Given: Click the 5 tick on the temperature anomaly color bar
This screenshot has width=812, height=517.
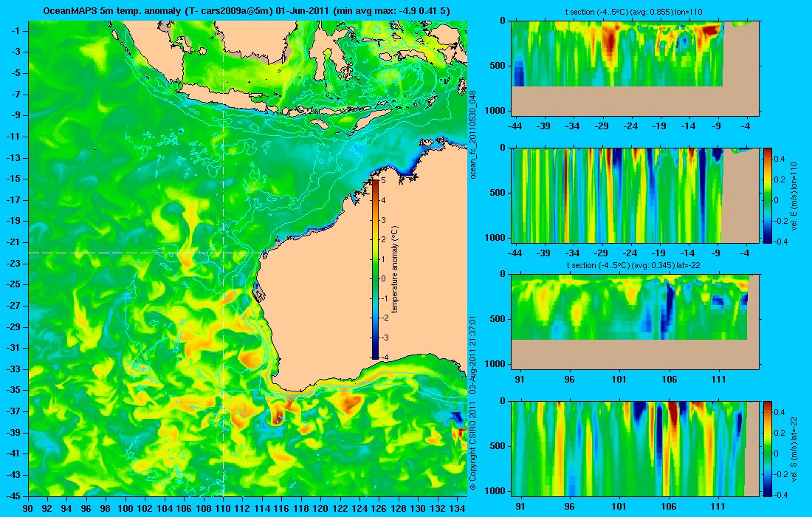Looking at the screenshot, I should pyautogui.click(x=383, y=181).
